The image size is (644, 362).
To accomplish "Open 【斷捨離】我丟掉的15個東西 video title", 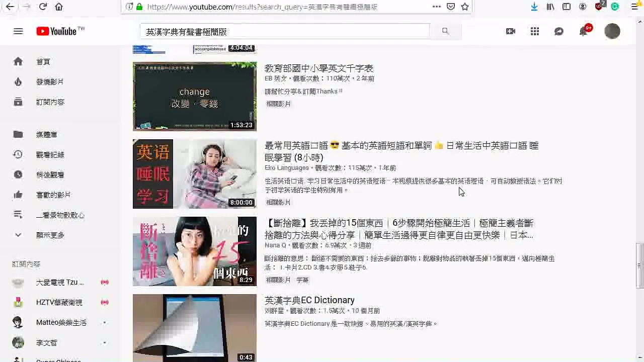I will (399, 229).
